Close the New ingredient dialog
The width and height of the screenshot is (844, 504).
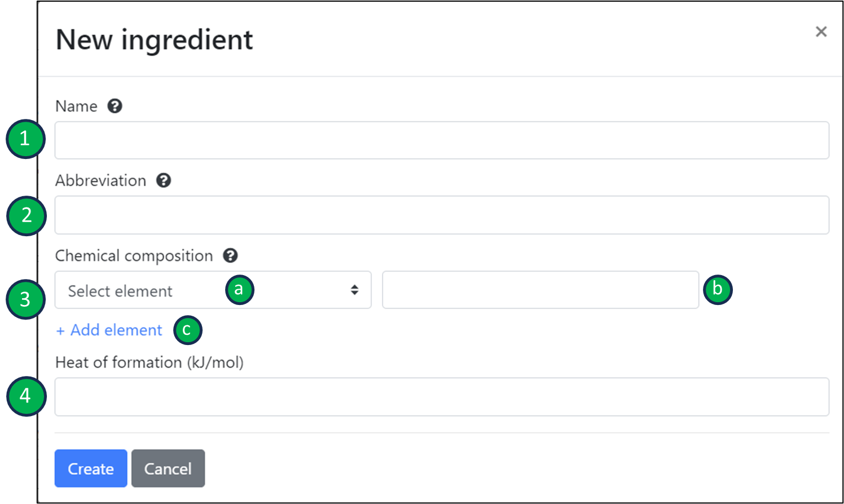click(x=821, y=32)
